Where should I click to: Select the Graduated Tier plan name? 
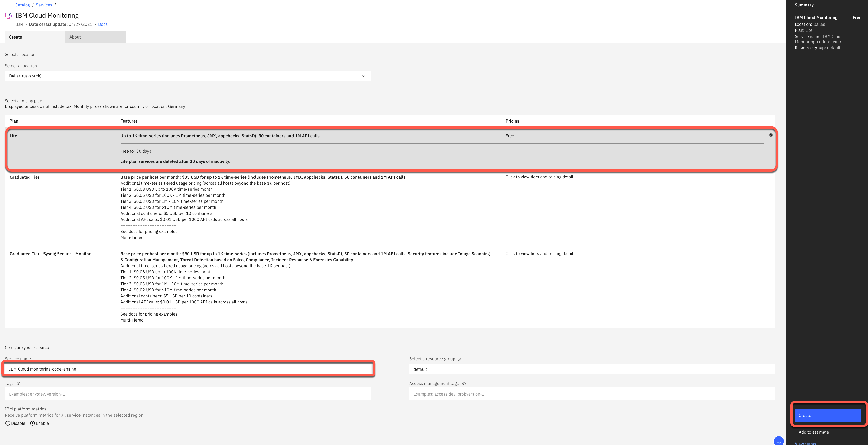(x=25, y=177)
